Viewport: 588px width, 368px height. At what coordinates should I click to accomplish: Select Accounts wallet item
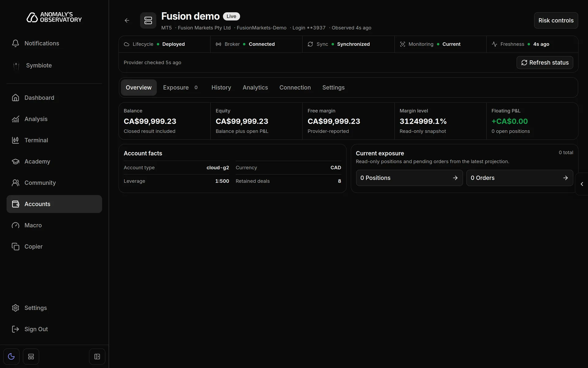tap(54, 204)
